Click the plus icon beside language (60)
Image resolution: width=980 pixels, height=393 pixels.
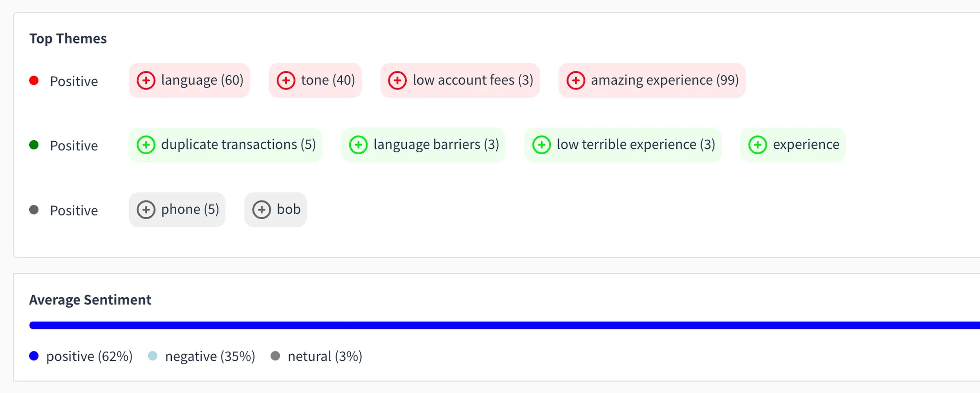(x=146, y=80)
